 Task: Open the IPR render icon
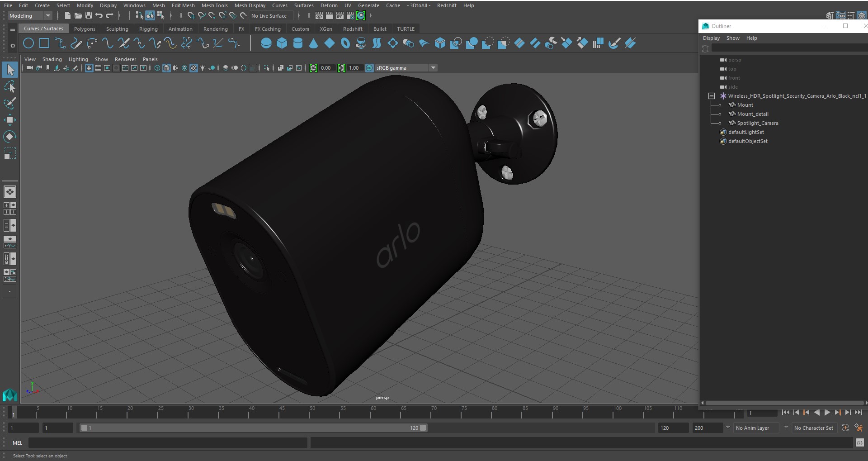pyautogui.click(x=340, y=16)
